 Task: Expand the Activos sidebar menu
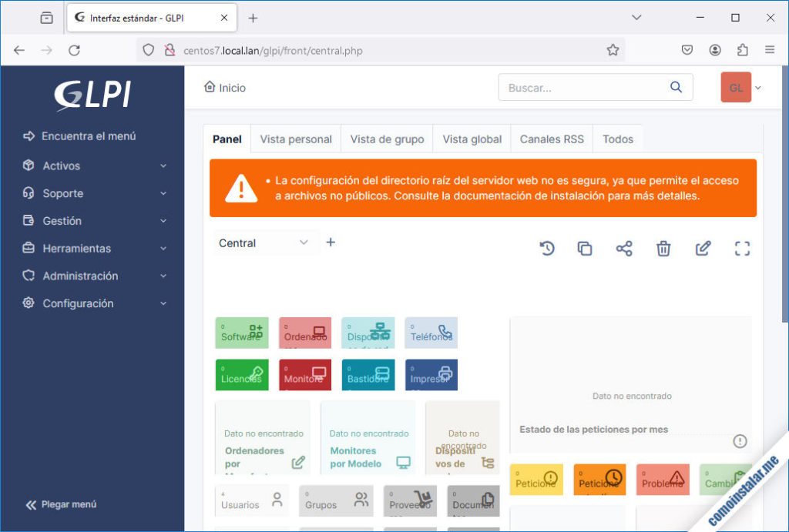point(61,166)
